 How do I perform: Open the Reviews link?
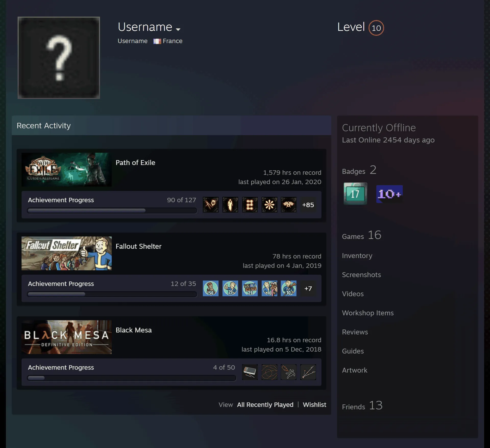click(355, 332)
